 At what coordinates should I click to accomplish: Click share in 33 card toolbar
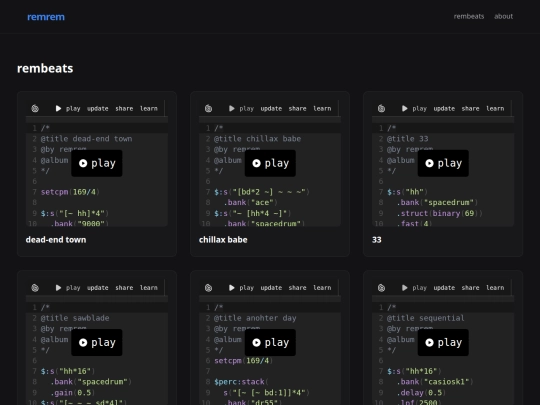[x=470, y=108]
